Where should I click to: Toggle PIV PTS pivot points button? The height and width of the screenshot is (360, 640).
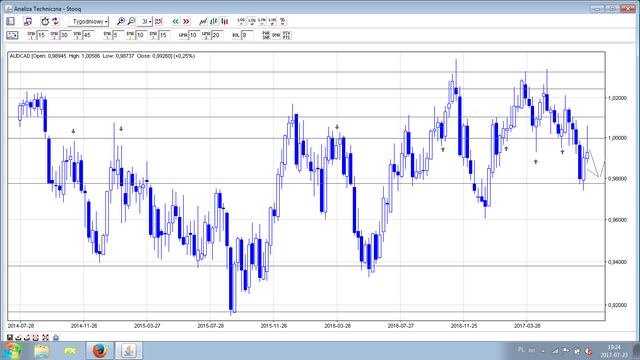(x=287, y=36)
